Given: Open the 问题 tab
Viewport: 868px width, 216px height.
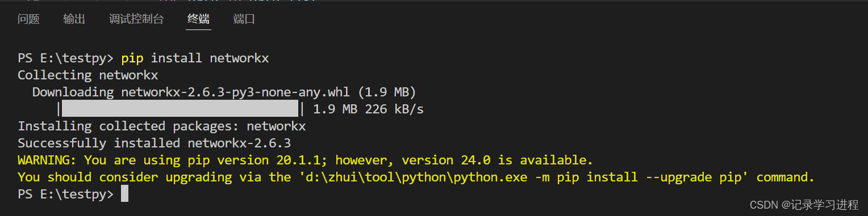Looking at the screenshot, I should point(28,19).
